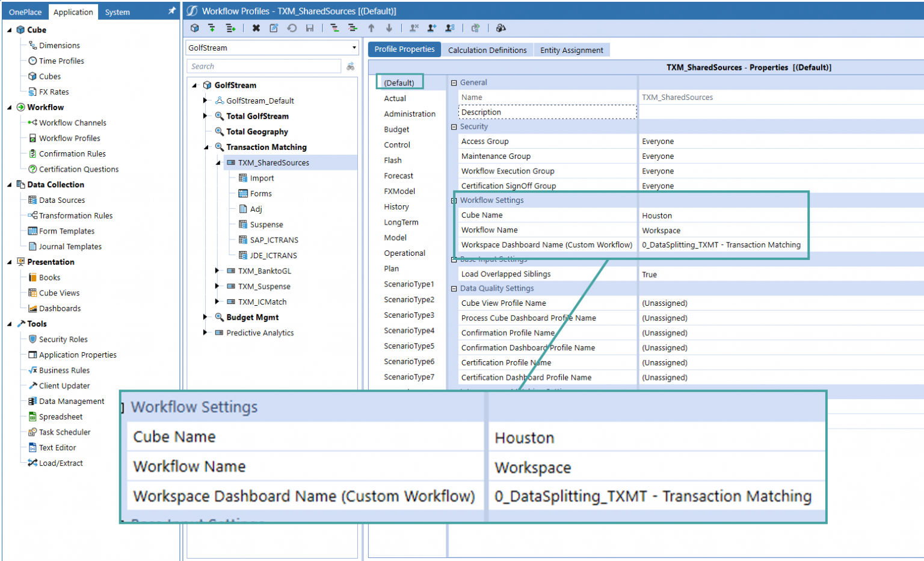Screen dimensions: 924x561
Task: Click the add child profile toolbar icon
Action: point(212,28)
